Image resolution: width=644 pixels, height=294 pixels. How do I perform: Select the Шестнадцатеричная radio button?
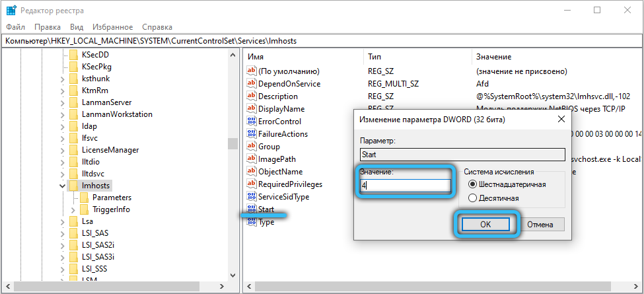pos(472,184)
